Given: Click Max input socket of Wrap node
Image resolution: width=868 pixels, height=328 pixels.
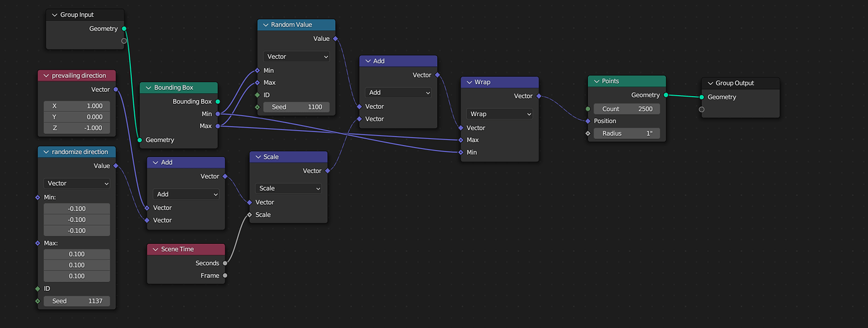Looking at the screenshot, I should [x=460, y=140].
